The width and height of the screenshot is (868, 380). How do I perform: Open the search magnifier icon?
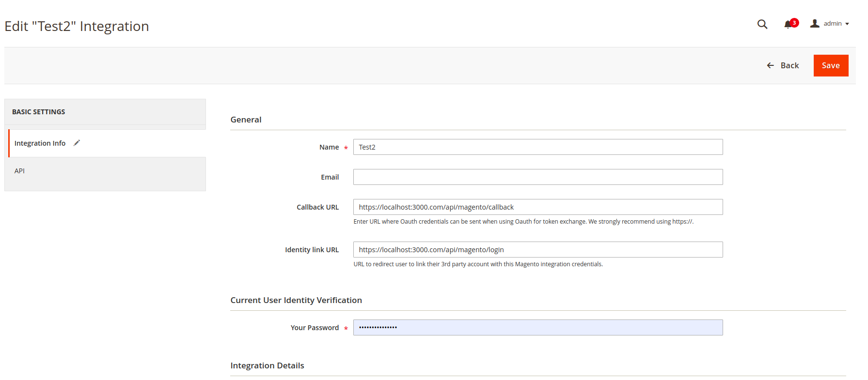click(x=762, y=24)
